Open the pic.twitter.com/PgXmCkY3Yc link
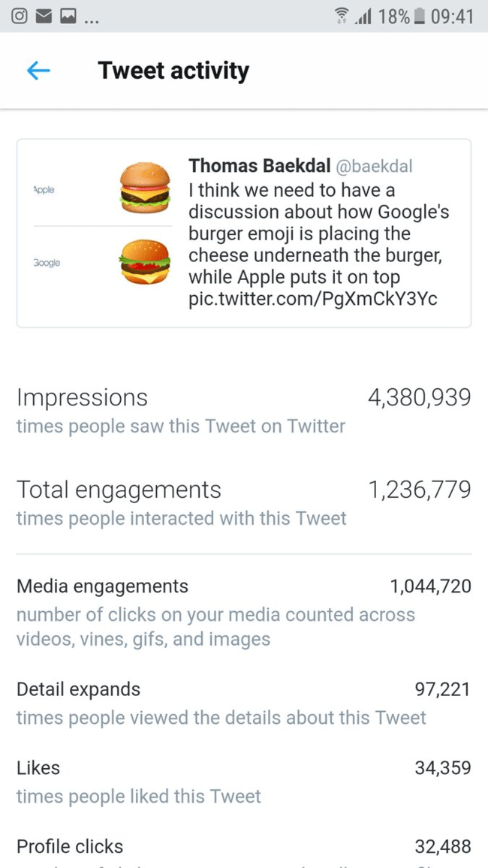488x868 pixels. [x=313, y=299]
